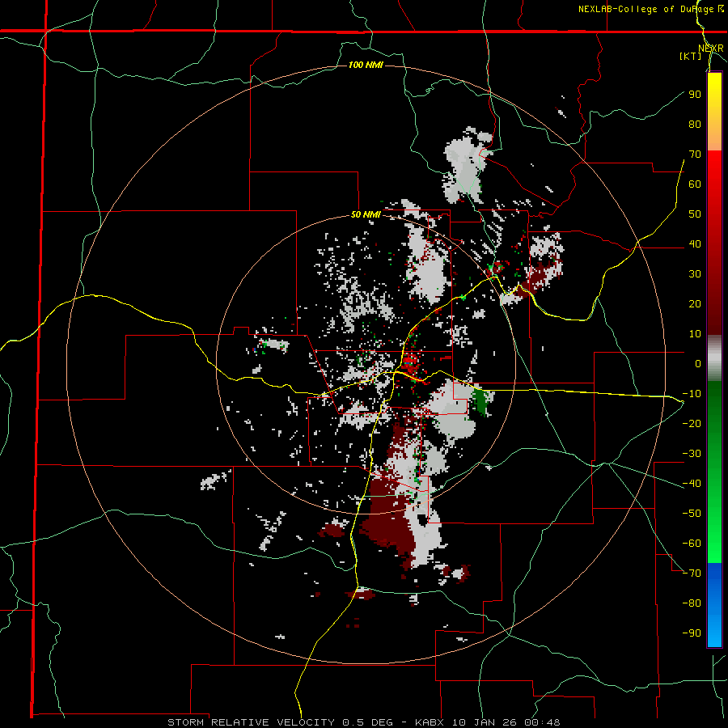Click the -10 knots scale label
Viewport: 728px width, 728px height.
[x=692, y=394]
